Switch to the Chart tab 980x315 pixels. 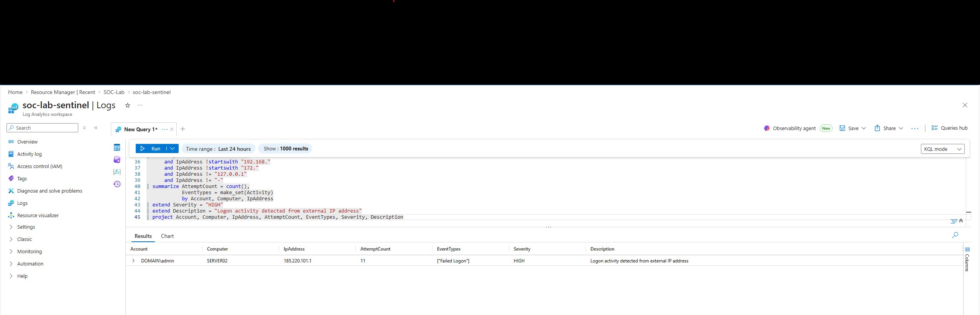point(167,236)
